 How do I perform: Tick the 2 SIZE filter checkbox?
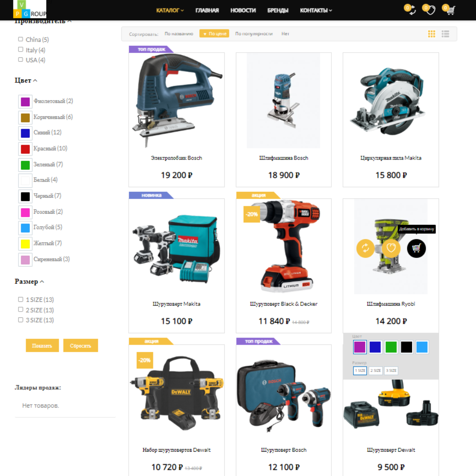[20, 309]
